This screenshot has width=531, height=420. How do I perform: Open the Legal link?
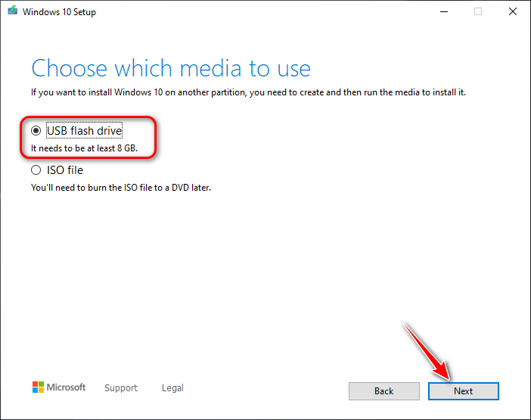coord(172,387)
